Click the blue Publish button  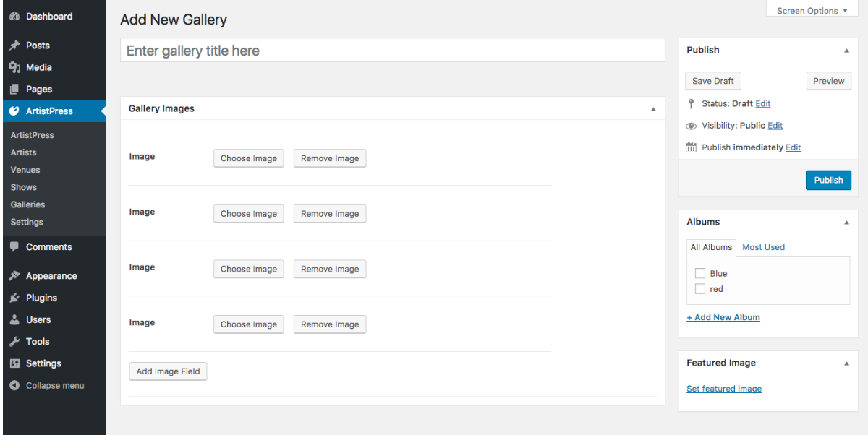pos(829,181)
